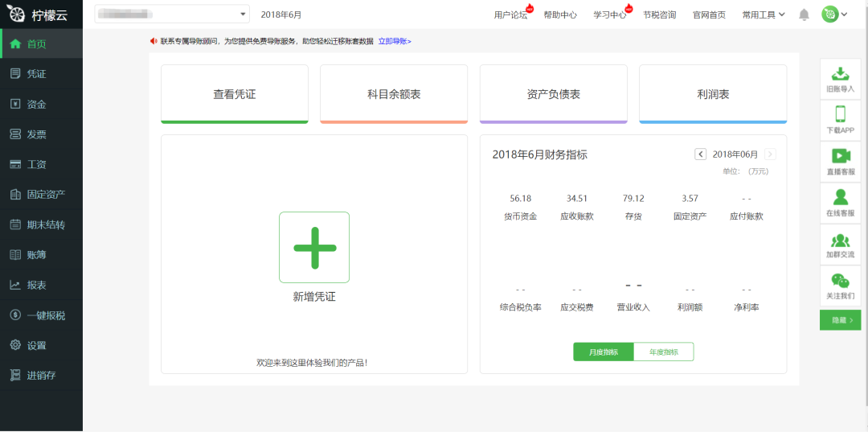Click the 货币资金 value 56.18
Screen dimensions: 868x432
point(520,198)
